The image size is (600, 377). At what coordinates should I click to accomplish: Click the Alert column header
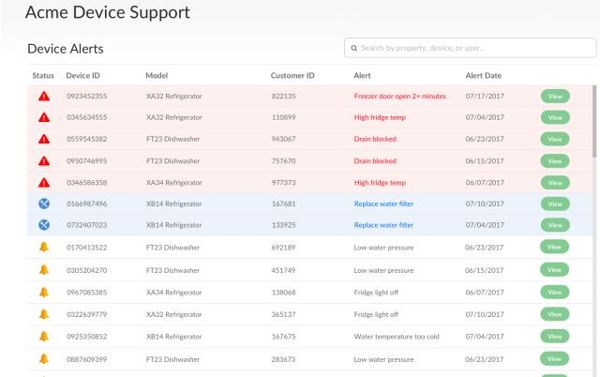tap(362, 75)
